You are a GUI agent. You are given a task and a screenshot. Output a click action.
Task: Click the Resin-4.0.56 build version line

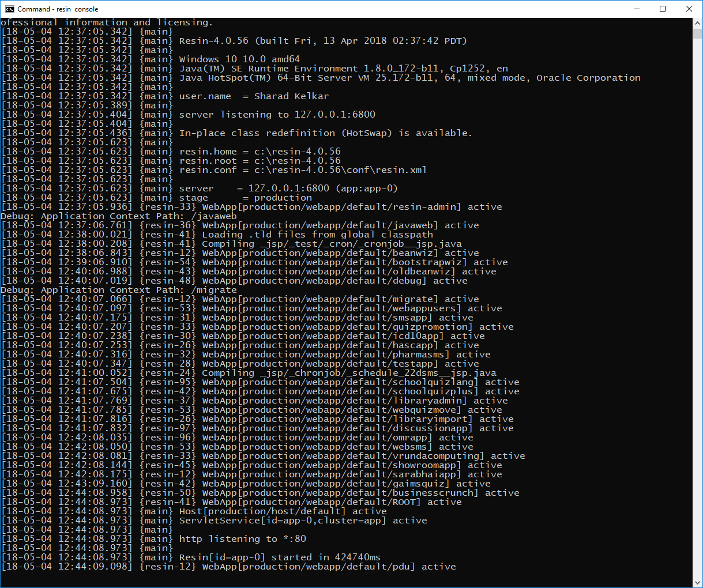click(323, 41)
